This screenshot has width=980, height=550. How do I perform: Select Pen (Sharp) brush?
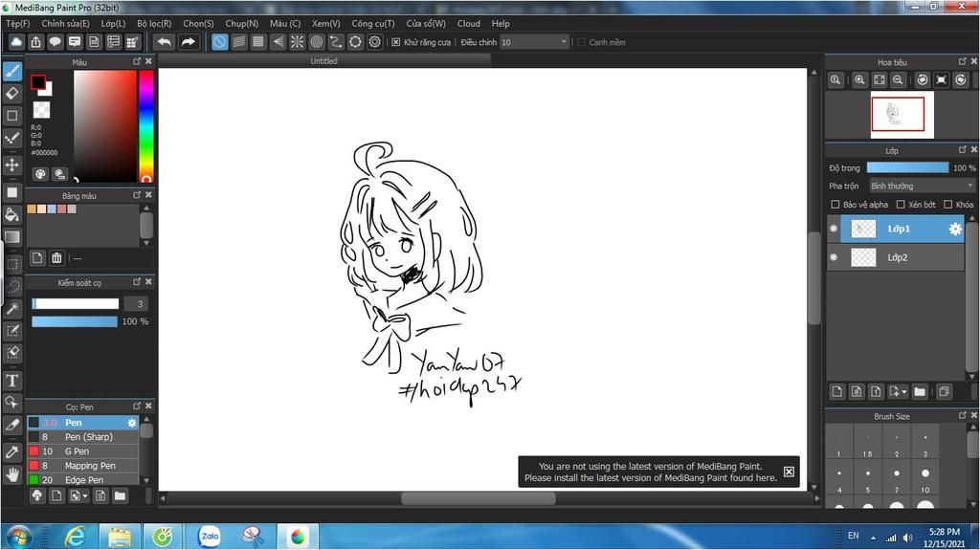[x=82, y=437]
